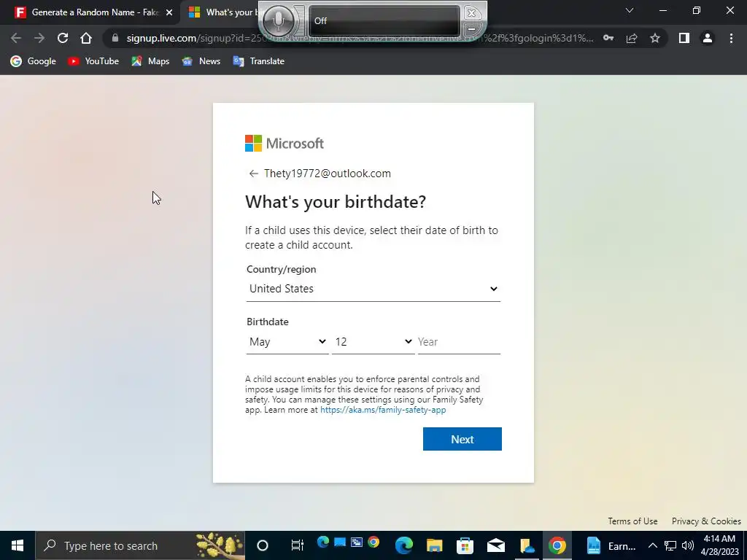Focus the Year input field
The width and height of the screenshot is (747, 560).
pos(459,342)
